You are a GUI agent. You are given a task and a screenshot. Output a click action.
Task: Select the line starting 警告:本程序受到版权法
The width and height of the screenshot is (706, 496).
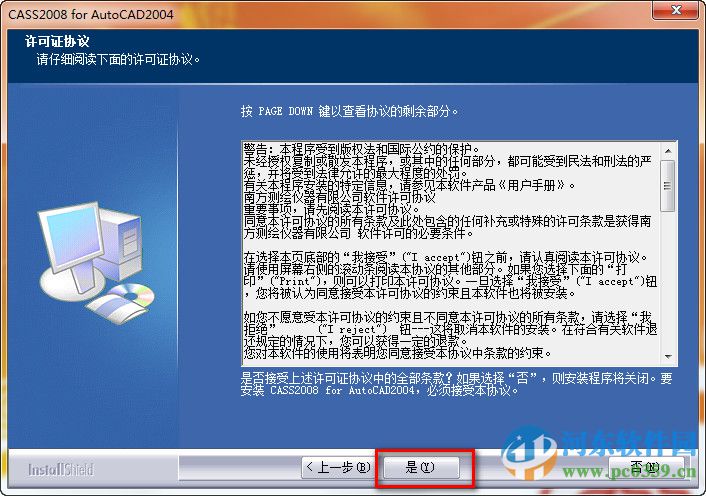coord(362,149)
